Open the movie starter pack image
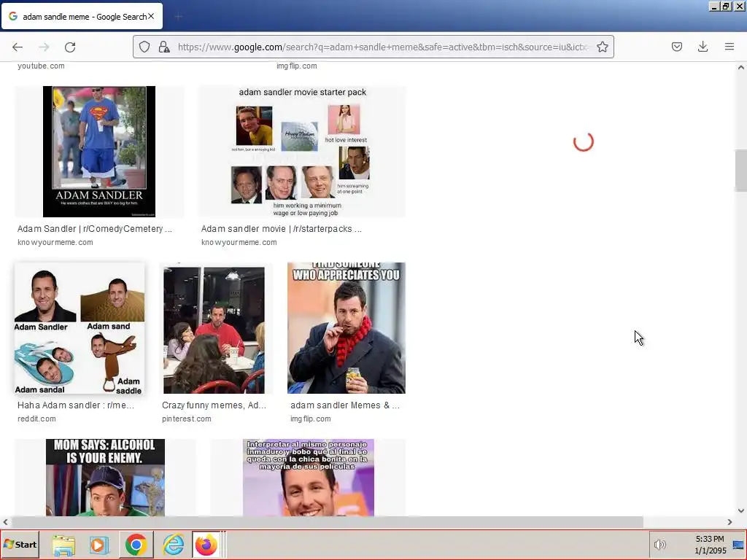The width and height of the screenshot is (747, 560). point(302,152)
